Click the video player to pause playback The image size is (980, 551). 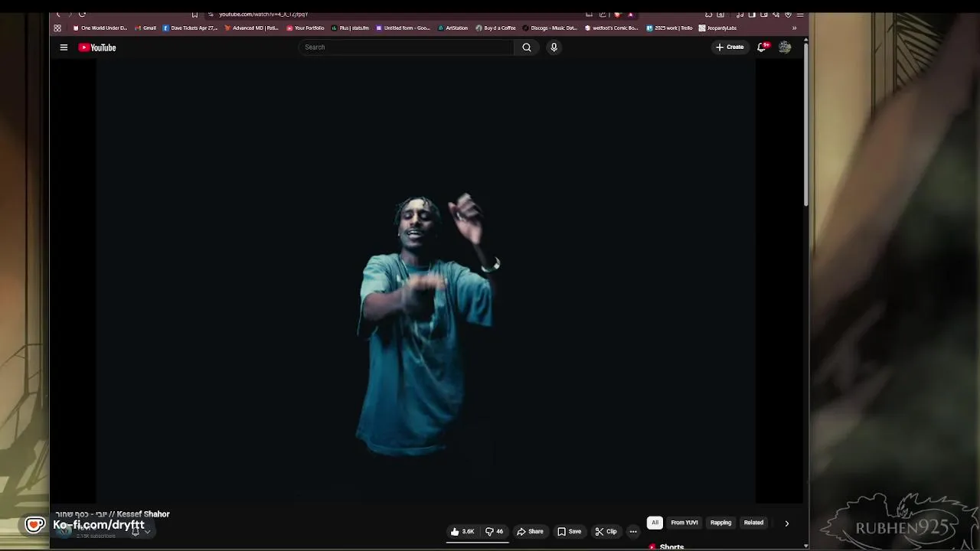pos(426,282)
